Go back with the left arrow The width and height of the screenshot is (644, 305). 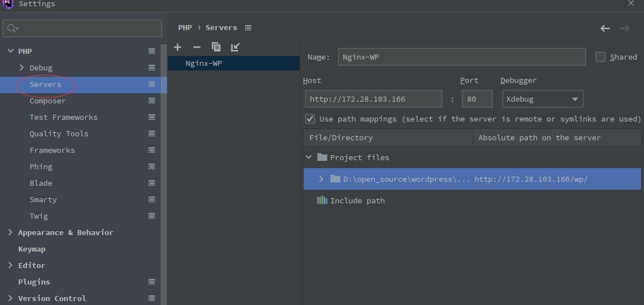pos(605,28)
